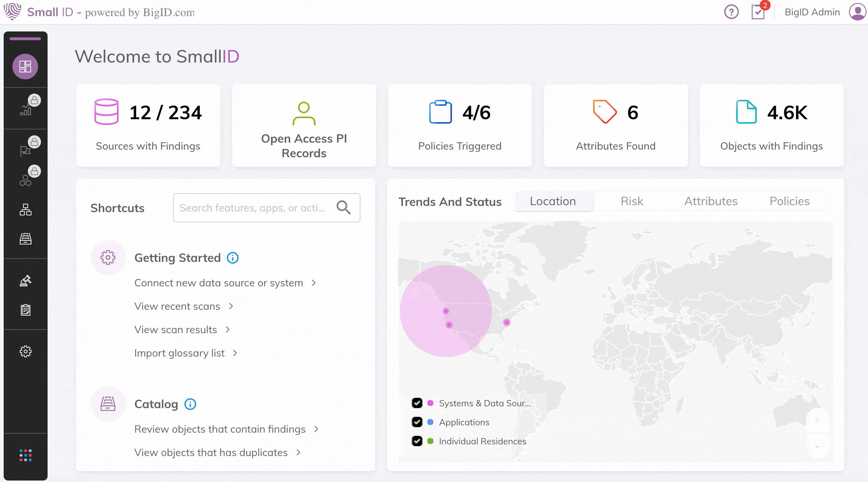Click the large pink bubble on the map

coord(446,311)
